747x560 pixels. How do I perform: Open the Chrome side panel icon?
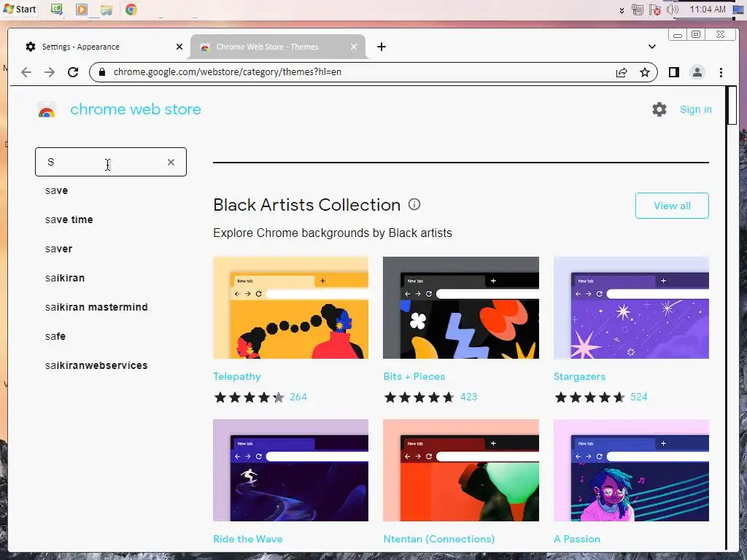point(673,72)
